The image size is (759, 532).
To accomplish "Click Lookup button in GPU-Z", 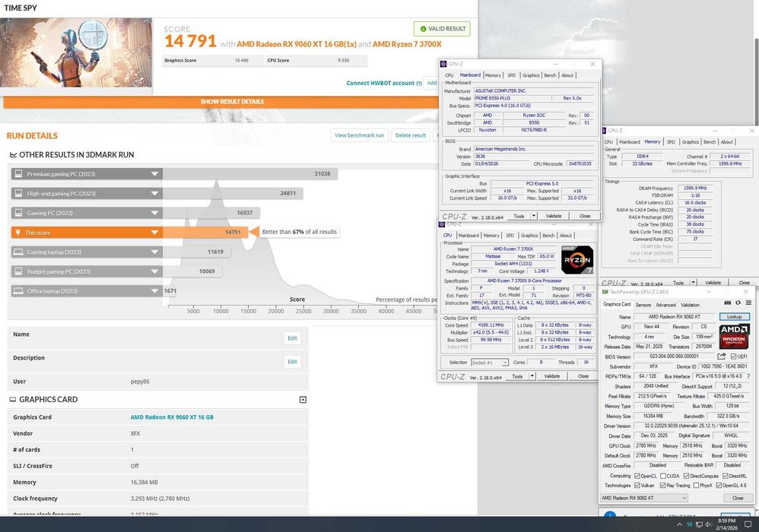I will (734, 317).
